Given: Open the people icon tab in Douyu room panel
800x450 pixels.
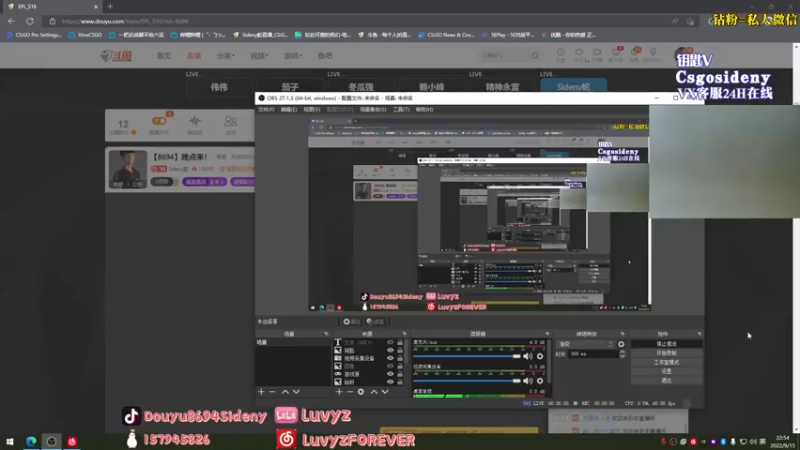Looking at the screenshot, I should pos(231,124).
